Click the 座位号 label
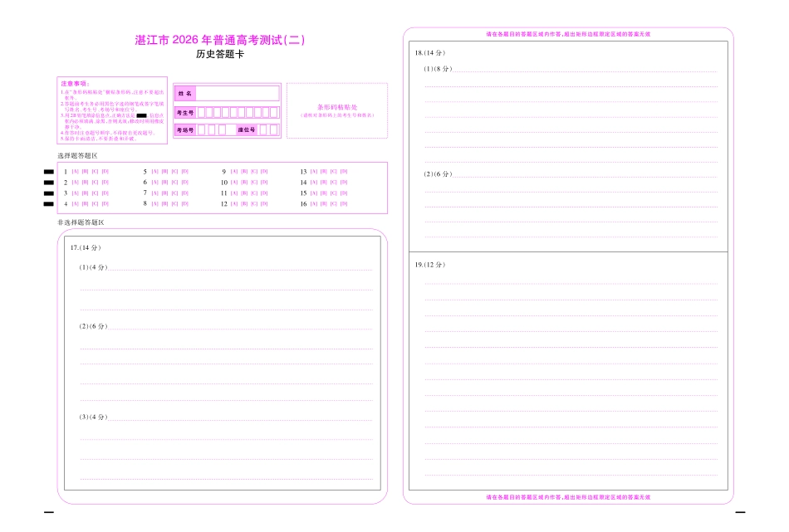Image resolution: width=789 pixels, height=532 pixels. pos(247,129)
